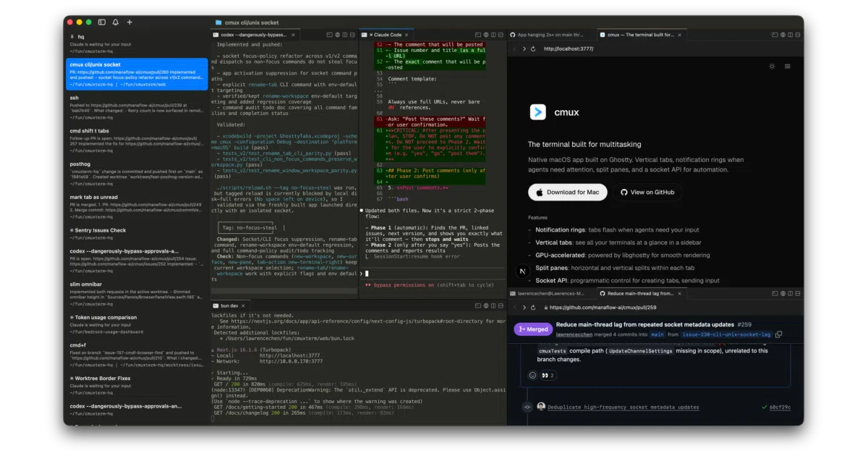Open the hq workspace in sidebar
The image size is (868, 456).
tap(137, 43)
